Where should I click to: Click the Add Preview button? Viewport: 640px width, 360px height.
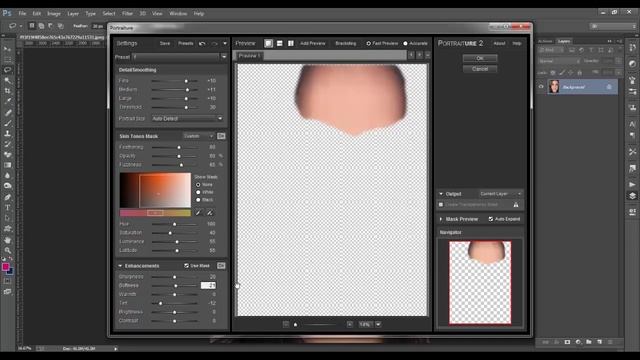point(313,43)
